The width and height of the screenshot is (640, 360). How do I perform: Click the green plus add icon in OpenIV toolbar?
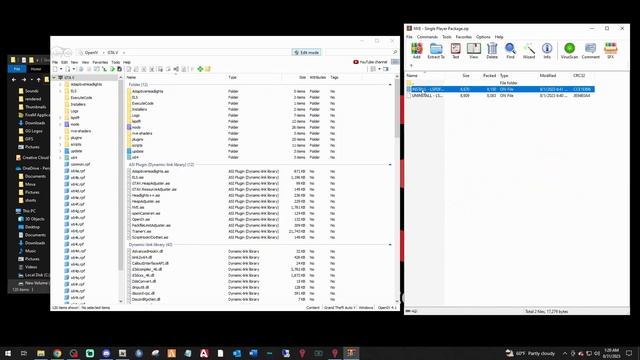(x=200, y=69)
